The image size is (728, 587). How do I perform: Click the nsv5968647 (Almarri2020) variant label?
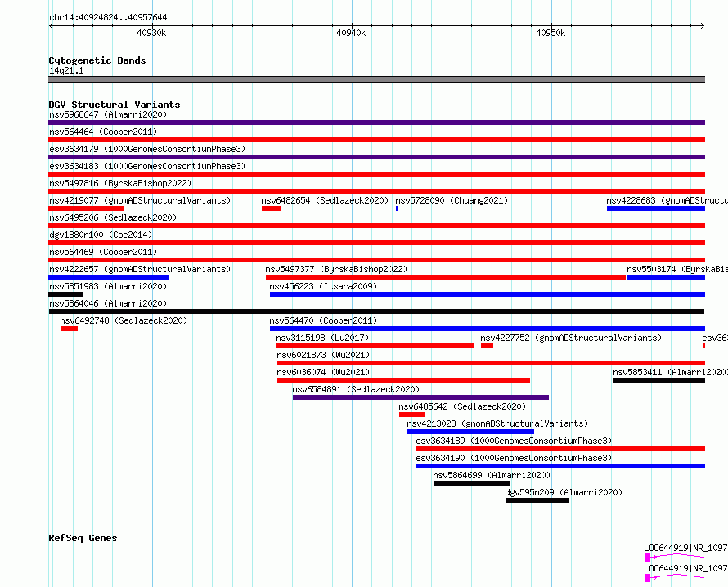108,114
